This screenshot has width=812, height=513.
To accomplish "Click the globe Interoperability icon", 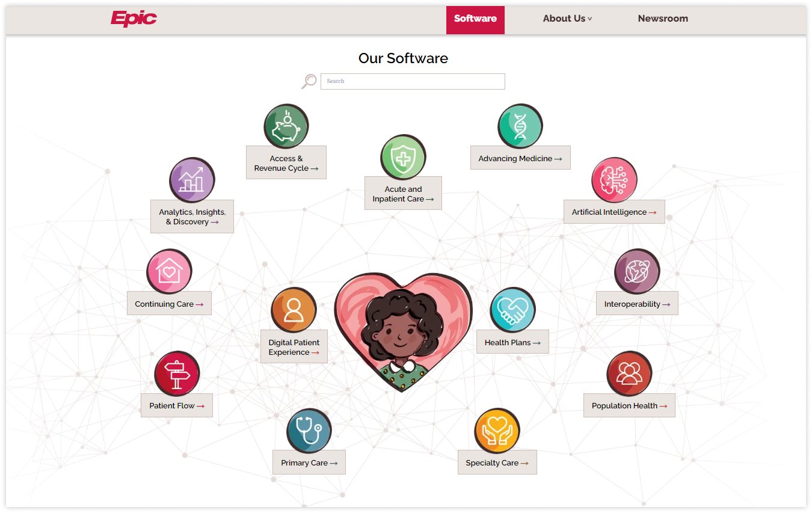I will (637, 271).
